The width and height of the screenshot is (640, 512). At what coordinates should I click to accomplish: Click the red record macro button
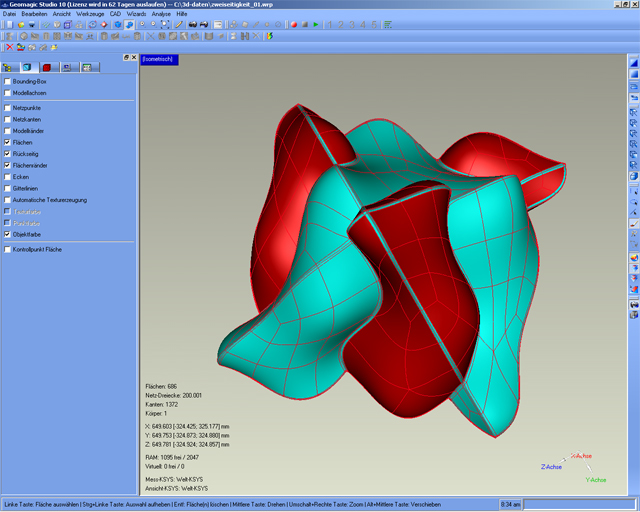pyautogui.click(x=293, y=25)
